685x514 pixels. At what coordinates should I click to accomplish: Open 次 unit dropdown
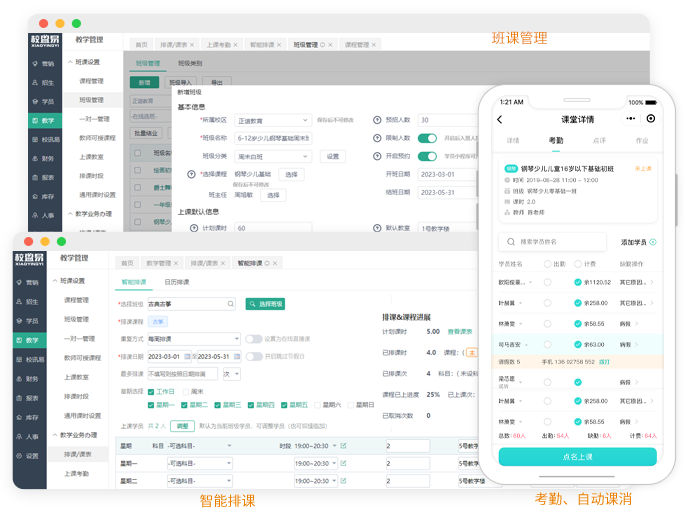point(232,374)
